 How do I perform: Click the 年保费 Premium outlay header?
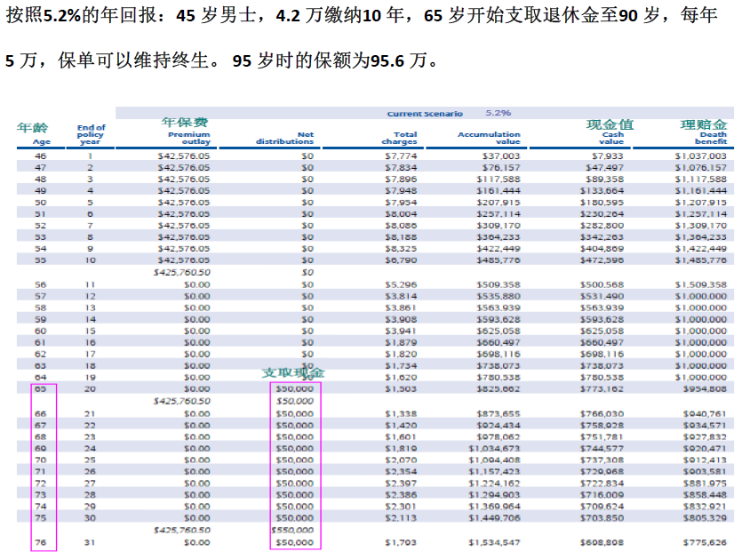pos(186,132)
